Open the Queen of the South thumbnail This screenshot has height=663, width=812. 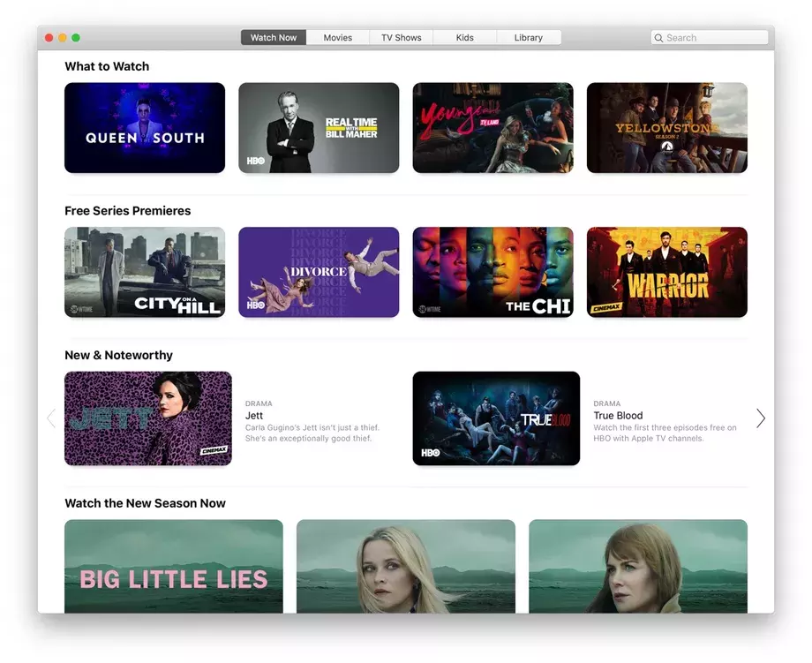[x=145, y=127]
